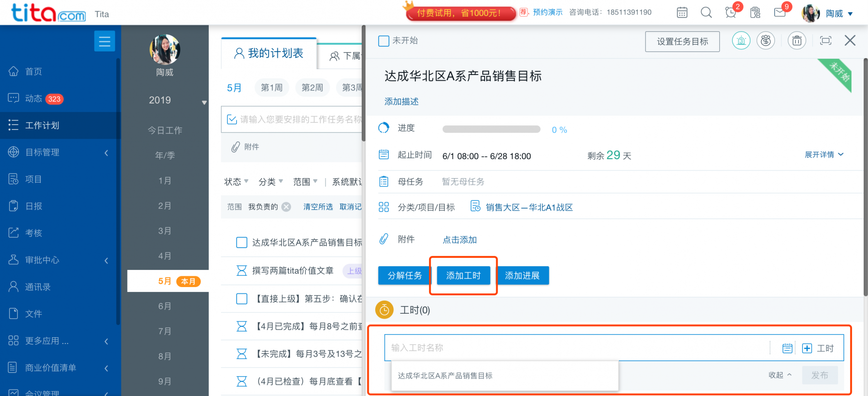Switch to 我的计划表 tab

tap(269, 53)
